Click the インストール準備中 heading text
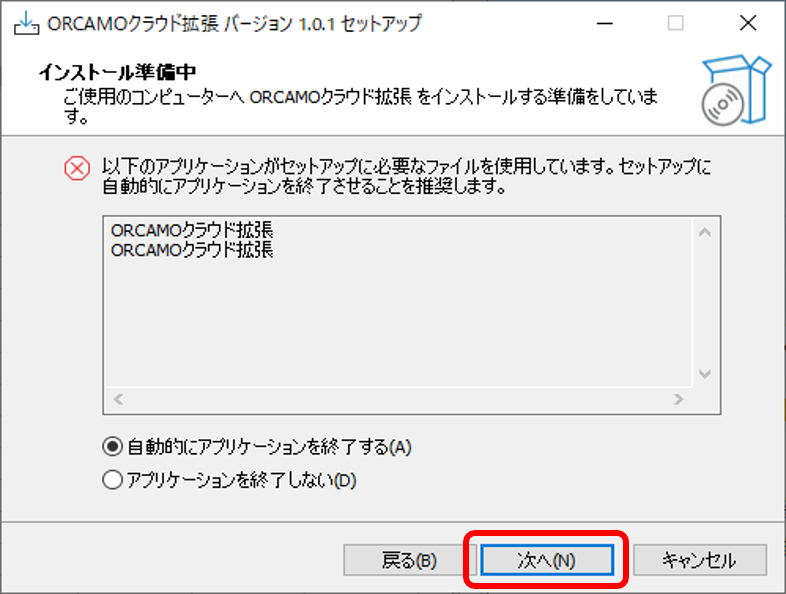 click(117, 72)
